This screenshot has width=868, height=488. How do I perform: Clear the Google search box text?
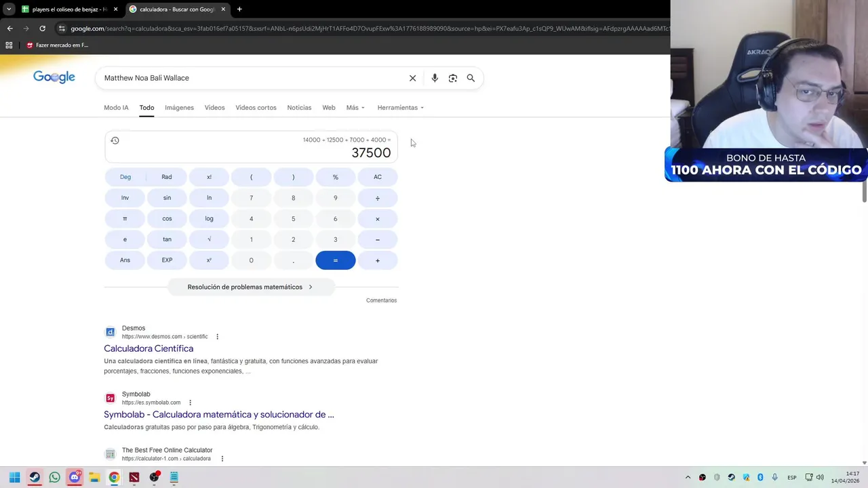click(412, 78)
